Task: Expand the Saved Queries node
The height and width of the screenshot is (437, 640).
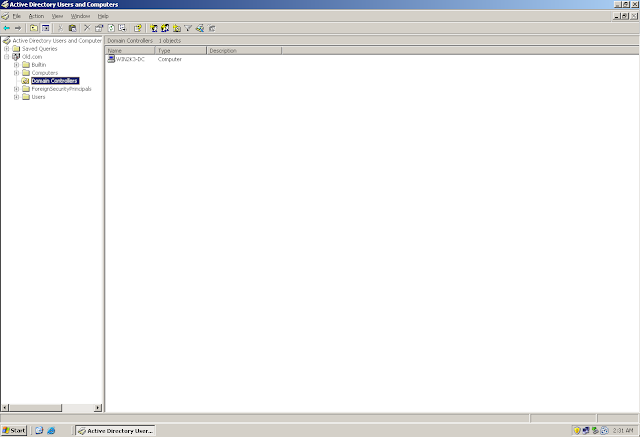Action: click(7, 49)
